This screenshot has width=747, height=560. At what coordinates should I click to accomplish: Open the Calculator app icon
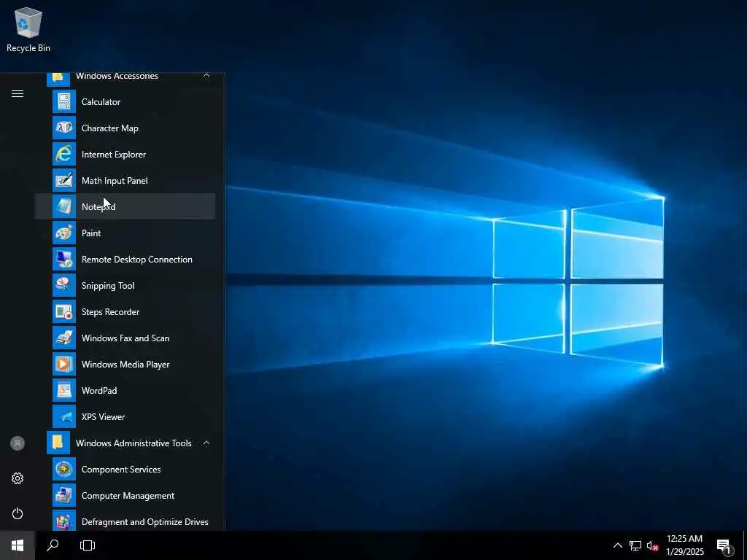[64, 102]
